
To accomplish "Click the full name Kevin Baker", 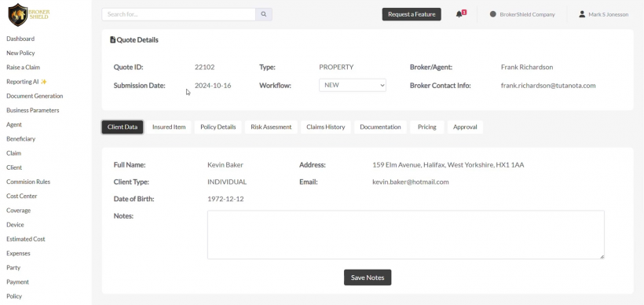I will 225,165.
